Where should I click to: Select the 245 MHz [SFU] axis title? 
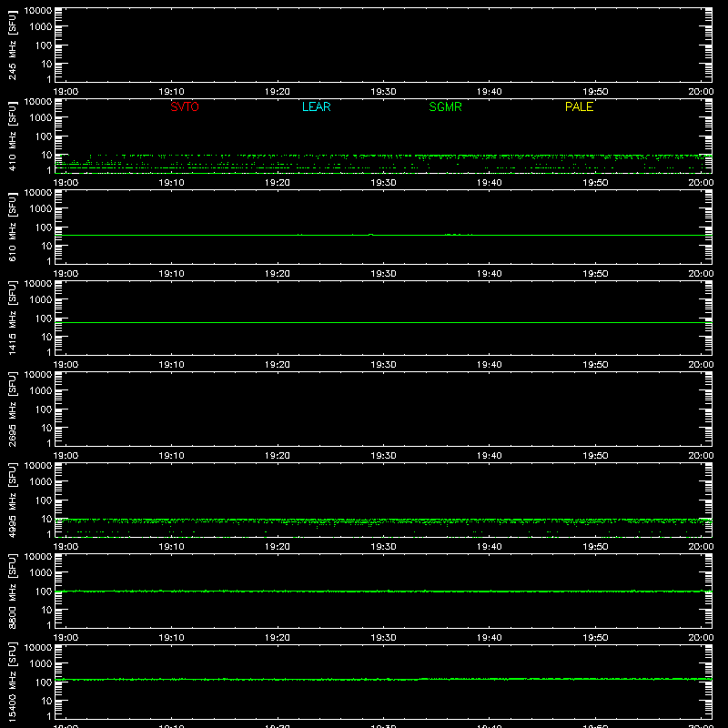click(13, 45)
